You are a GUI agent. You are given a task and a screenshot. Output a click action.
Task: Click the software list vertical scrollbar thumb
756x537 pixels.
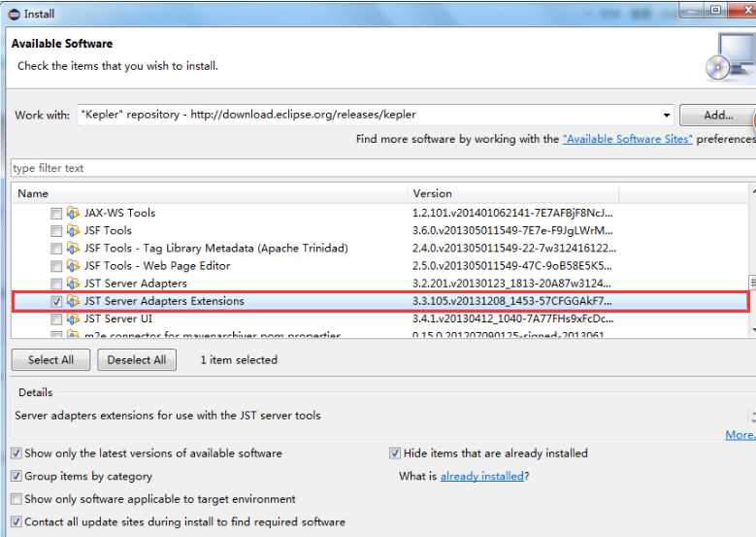pos(752,281)
